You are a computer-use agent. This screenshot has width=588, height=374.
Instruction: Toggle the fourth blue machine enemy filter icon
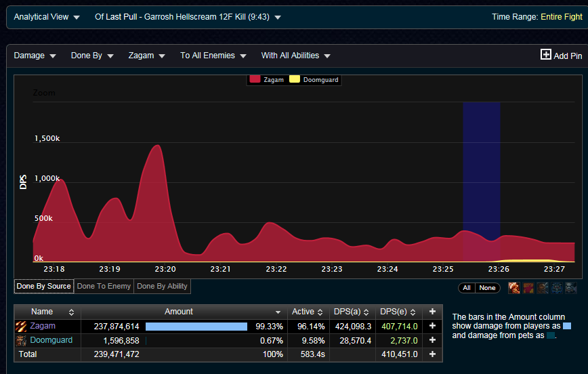(x=557, y=288)
